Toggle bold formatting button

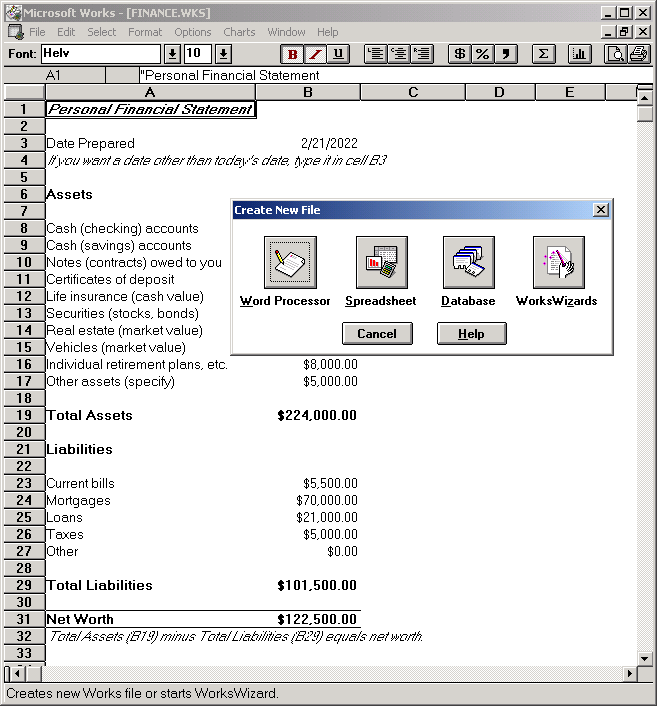tap(293, 54)
